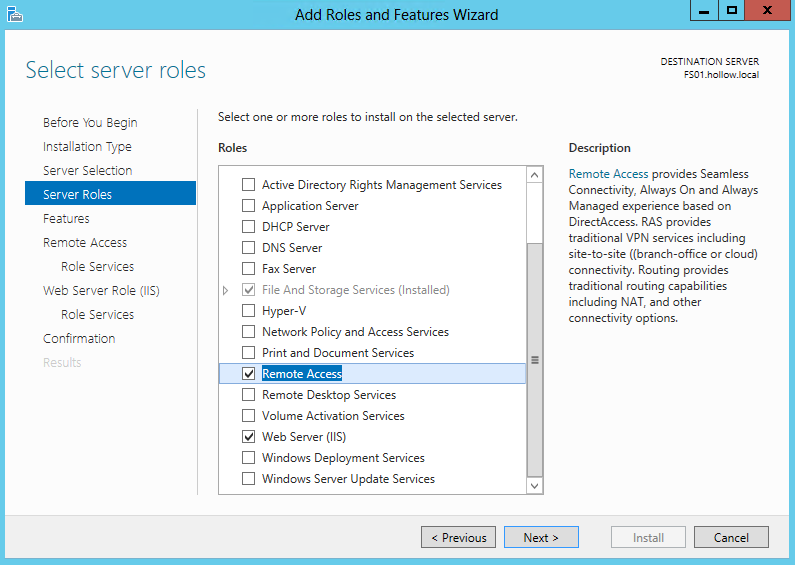Tick Windows Server Update Services checkbox
Viewport: 795px width, 565px height.
[x=249, y=479]
